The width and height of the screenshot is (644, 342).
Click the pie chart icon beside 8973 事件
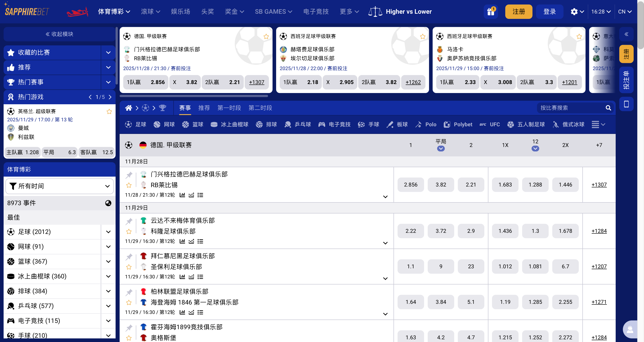108,203
